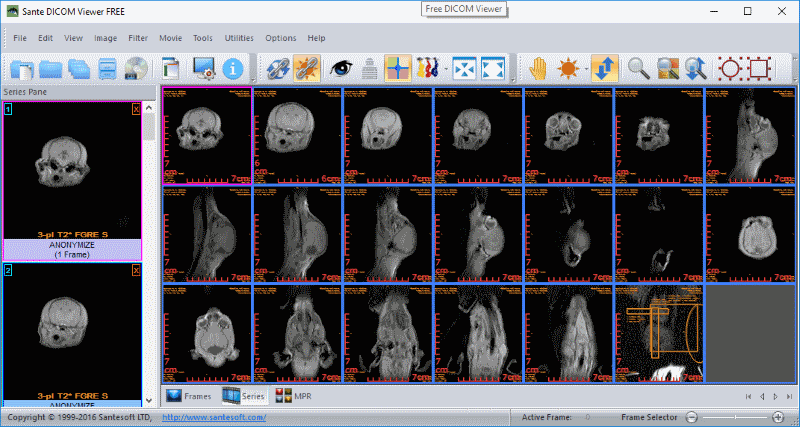This screenshot has width=800, height=427.
Task: Click Series Pane scrollbar down arrow
Action: pos(149,400)
